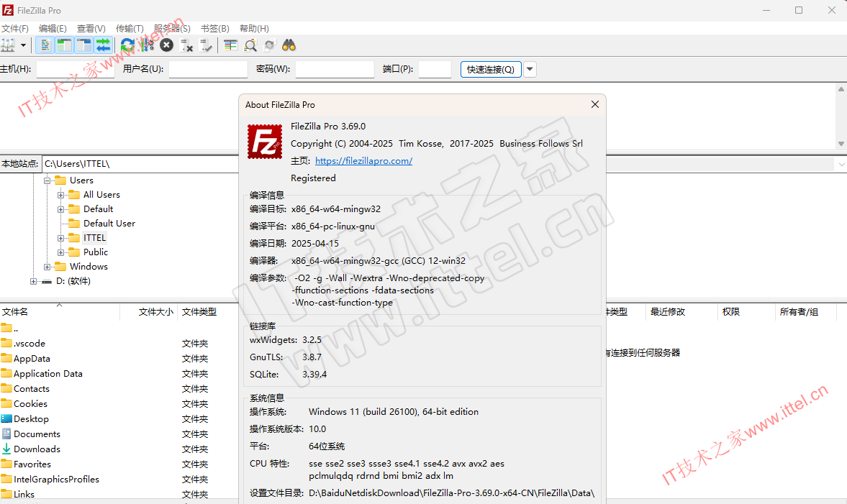847x504 pixels.
Task: Focus the 主机(H) host input field
Action: pos(75,69)
